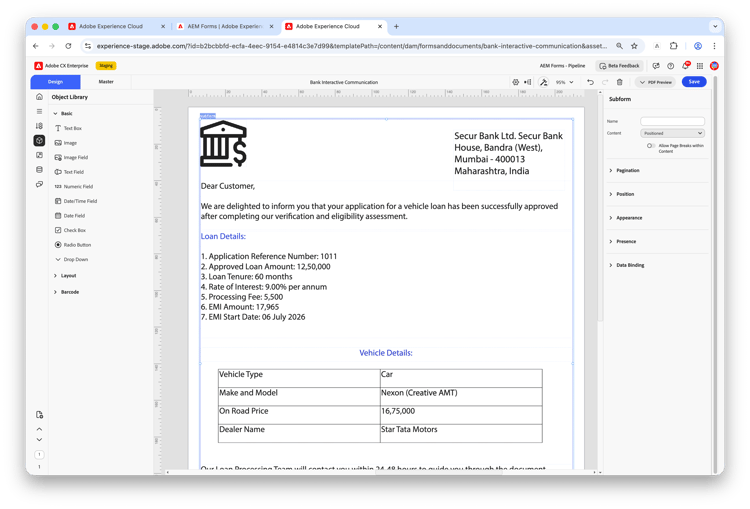The image size is (750, 509).
Task: Expand the Layout section in Object Library
Action: (x=65, y=276)
